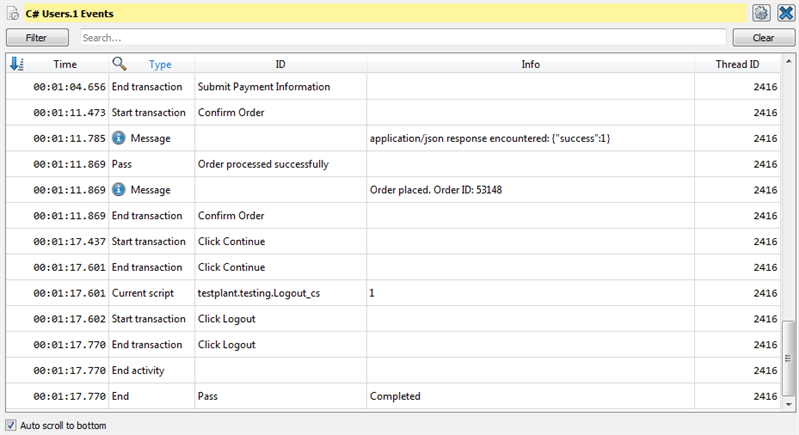Select the Order processed successfully Pass row
The width and height of the screenshot is (799, 435).
pos(262,164)
